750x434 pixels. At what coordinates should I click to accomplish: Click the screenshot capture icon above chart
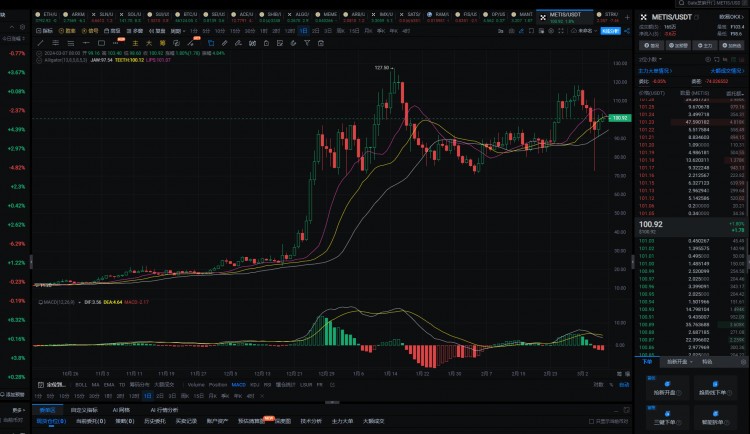pyautogui.click(x=511, y=31)
